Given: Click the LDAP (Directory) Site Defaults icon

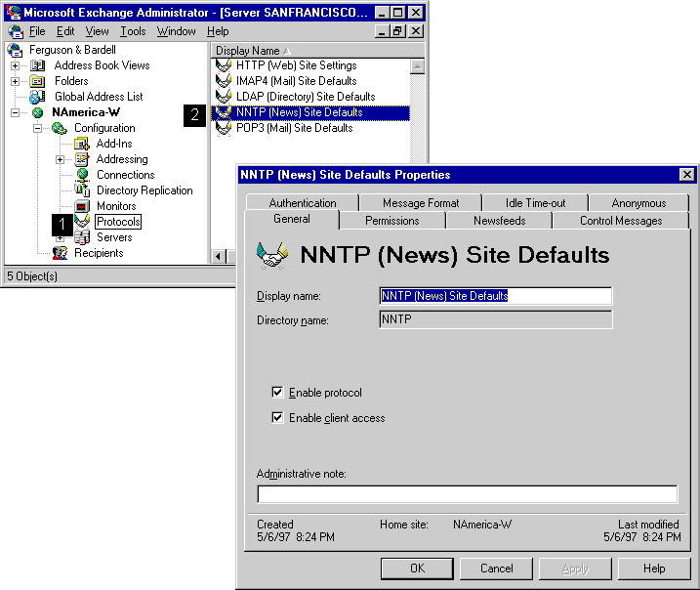Looking at the screenshot, I should [224, 97].
